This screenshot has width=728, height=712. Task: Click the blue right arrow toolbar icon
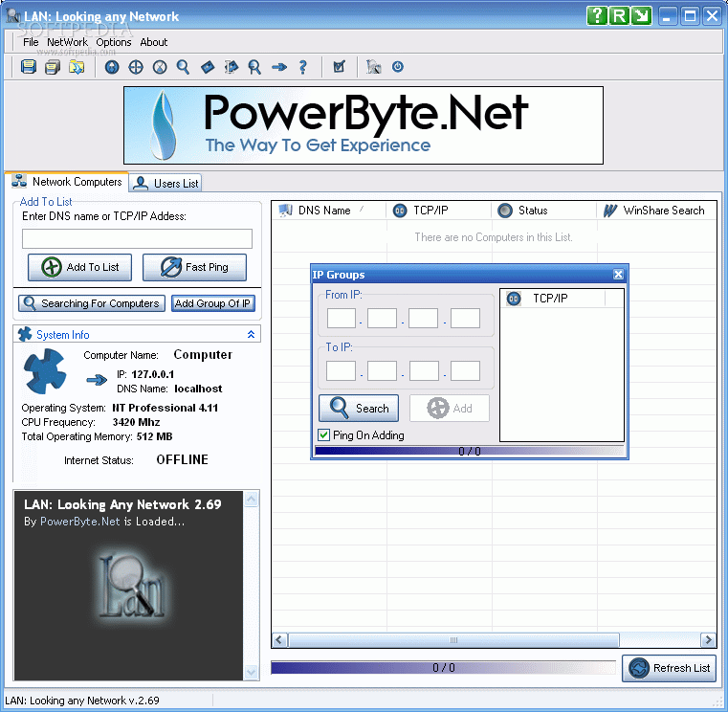(279, 67)
